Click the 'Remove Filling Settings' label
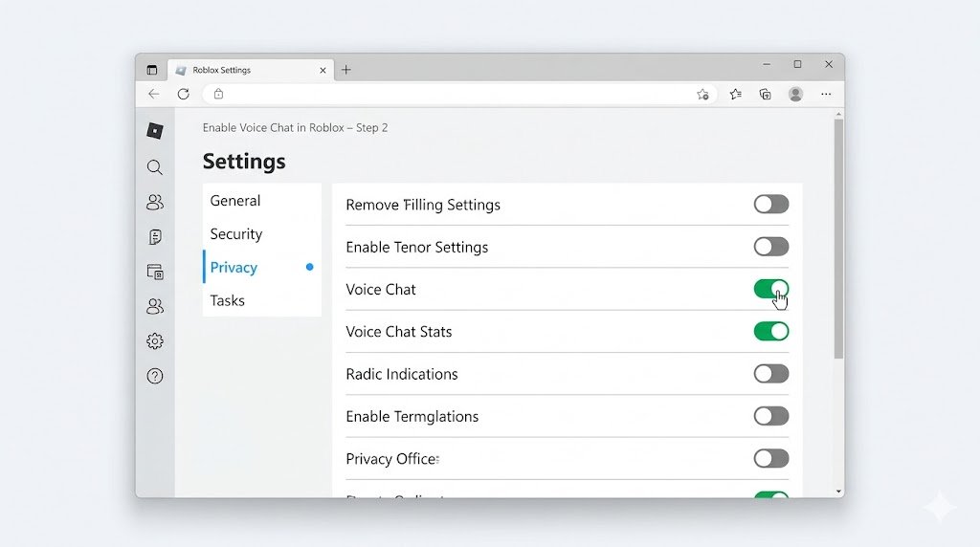Image resolution: width=980 pixels, height=547 pixels. tap(423, 205)
